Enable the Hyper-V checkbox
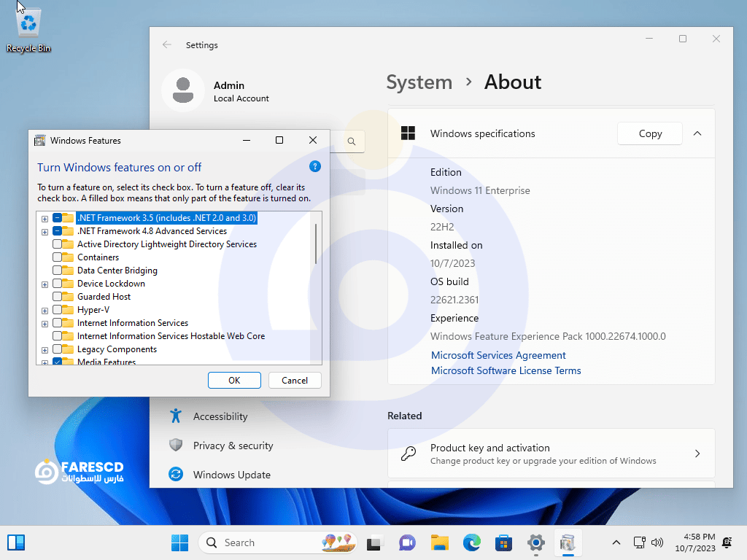 (57, 310)
